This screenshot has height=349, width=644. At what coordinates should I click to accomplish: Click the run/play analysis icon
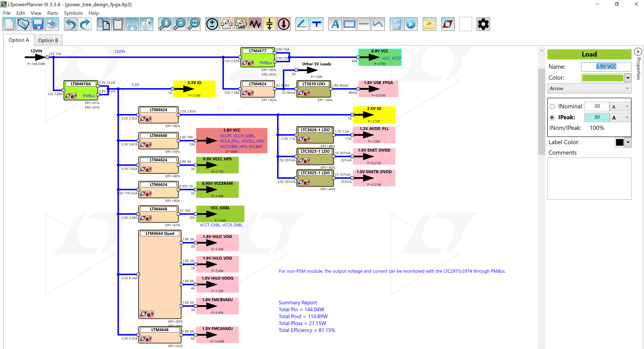point(411,24)
